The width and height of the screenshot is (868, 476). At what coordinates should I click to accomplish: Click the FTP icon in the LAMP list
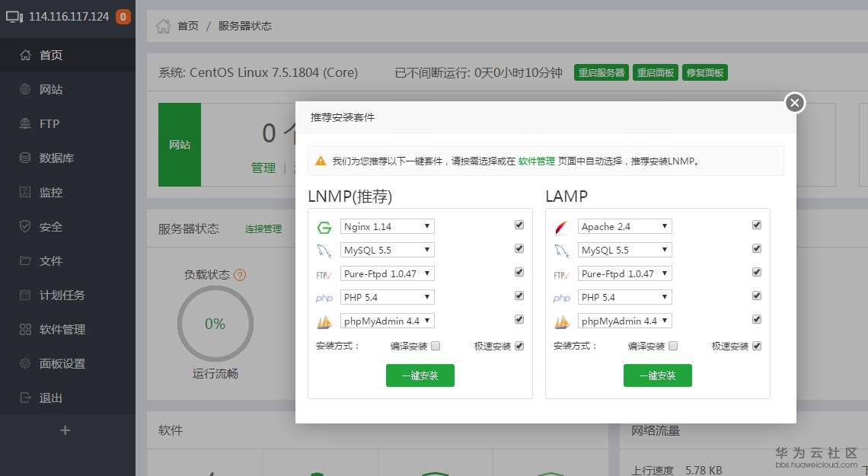coord(561,275)
